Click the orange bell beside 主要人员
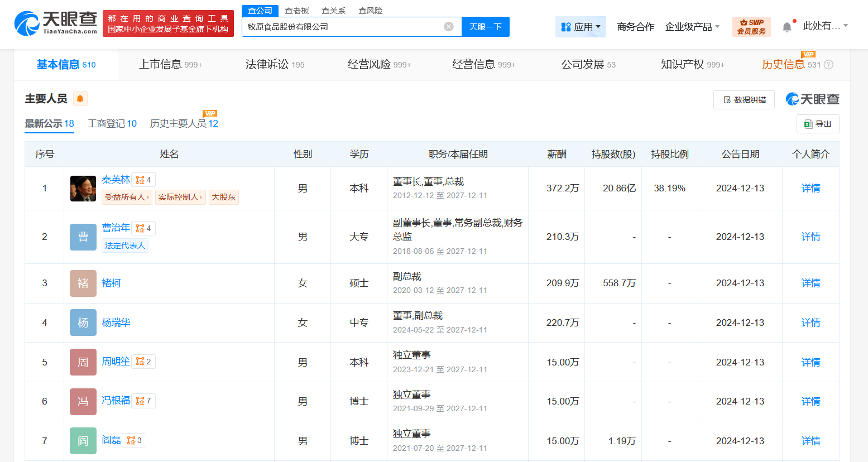Viewport: 868px width, 462px height. coord(80,99)
